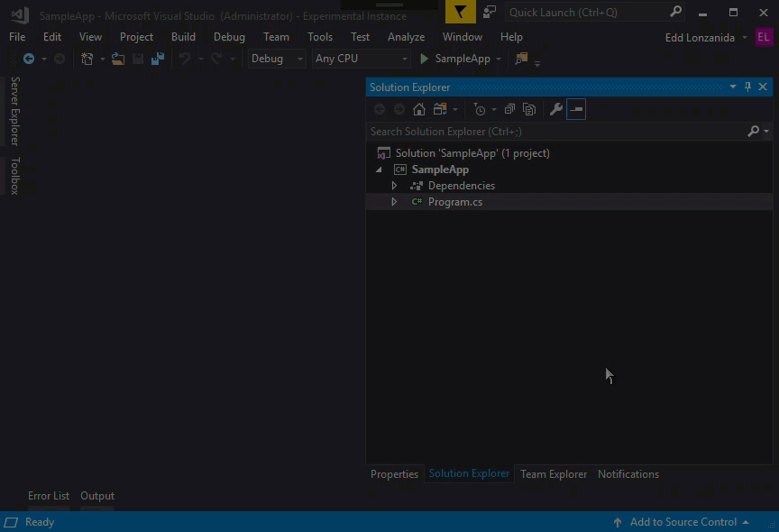The width and height of the screenshot is (779, 532).
Task: Open the Edd Lonzanida account dropdown arrow
Action: click(x=745, y=38)
